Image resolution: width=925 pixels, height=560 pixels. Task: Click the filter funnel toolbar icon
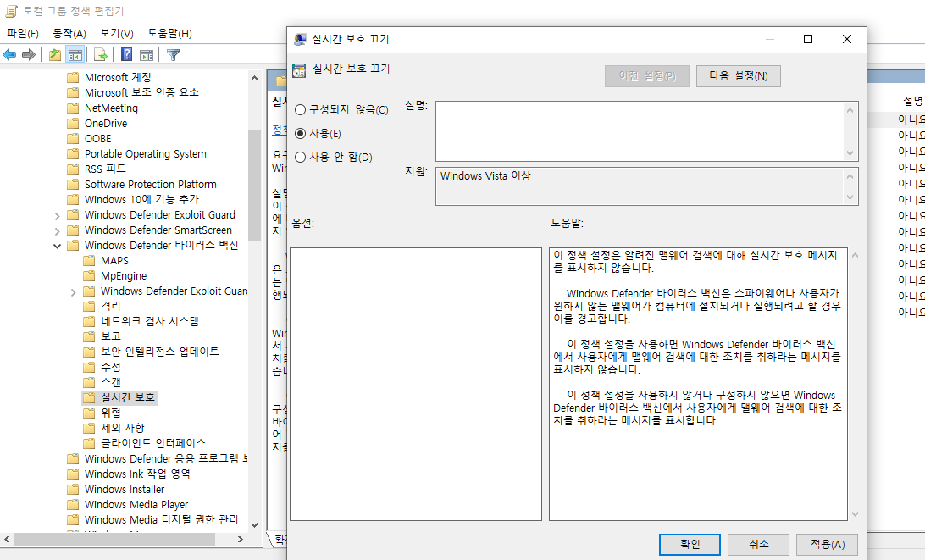tap(173, 55)
